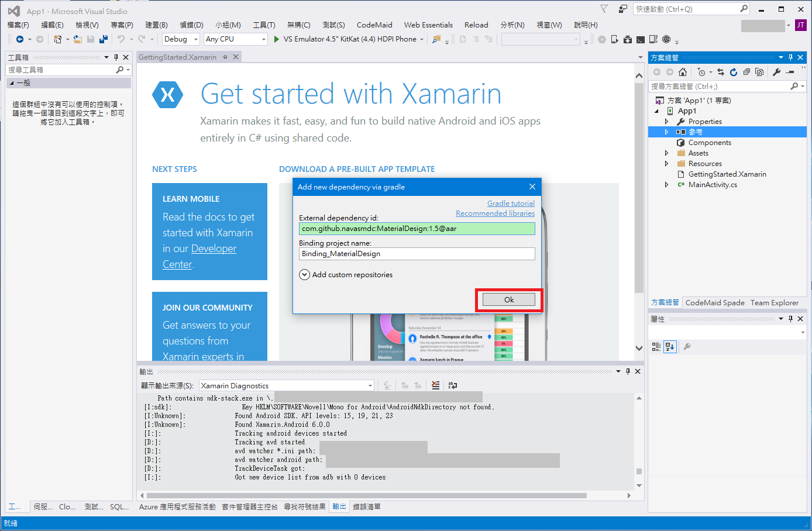812x531 pixels.
Task: Open the Web Essentials menu
Action: pos(428,25)
